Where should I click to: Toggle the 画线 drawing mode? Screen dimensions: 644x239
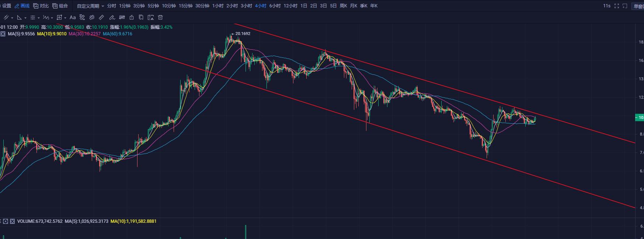(22, 6)
